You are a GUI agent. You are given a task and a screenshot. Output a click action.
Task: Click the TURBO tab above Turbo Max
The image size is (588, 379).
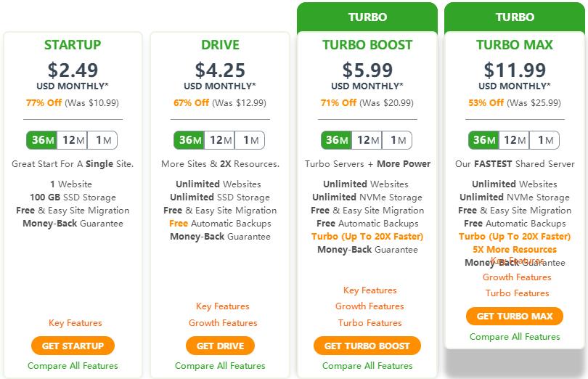pyautogui.click(x=515, y=17)
